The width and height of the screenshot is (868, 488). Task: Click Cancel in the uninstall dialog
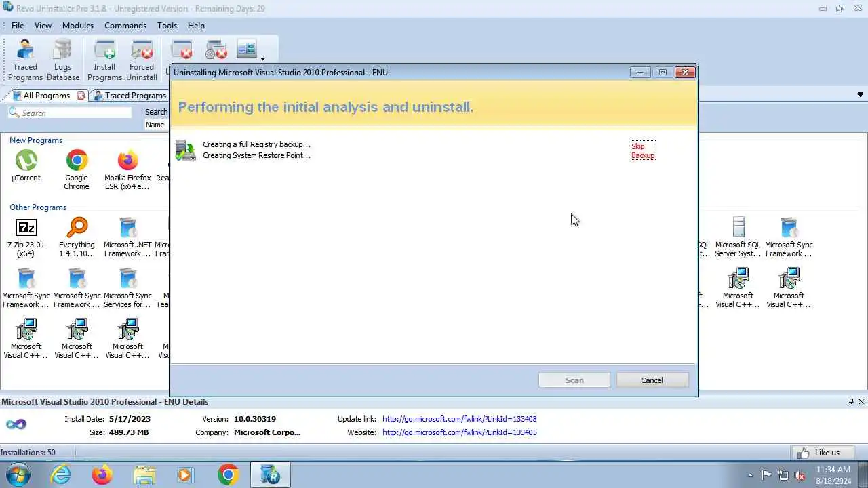click(x=652, y=380)
